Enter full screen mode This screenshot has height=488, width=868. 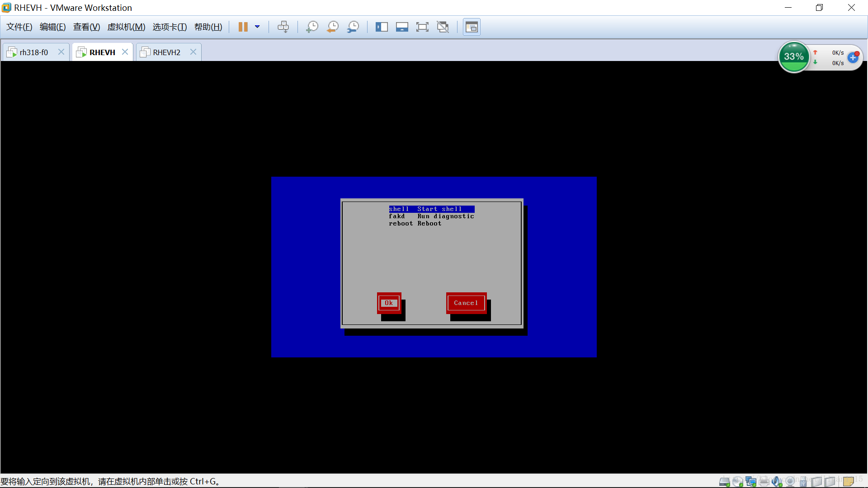(x=422, y=27)
